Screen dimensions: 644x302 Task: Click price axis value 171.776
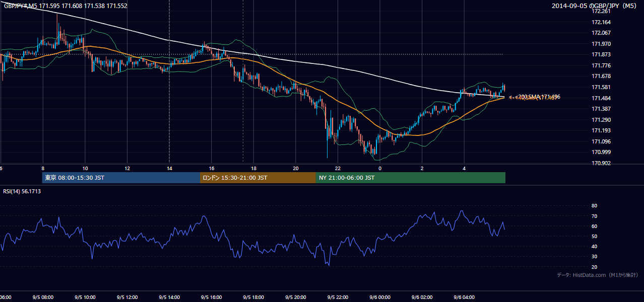[x=601, y=65]
